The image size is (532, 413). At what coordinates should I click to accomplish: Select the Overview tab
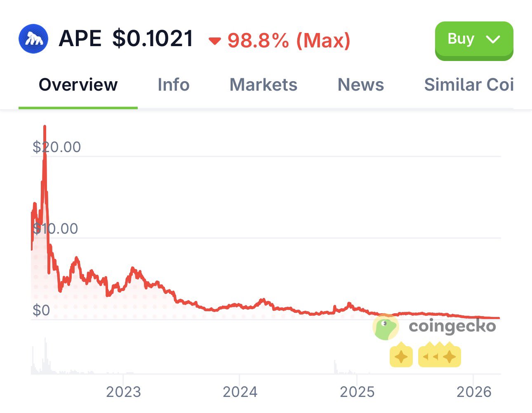78,85
